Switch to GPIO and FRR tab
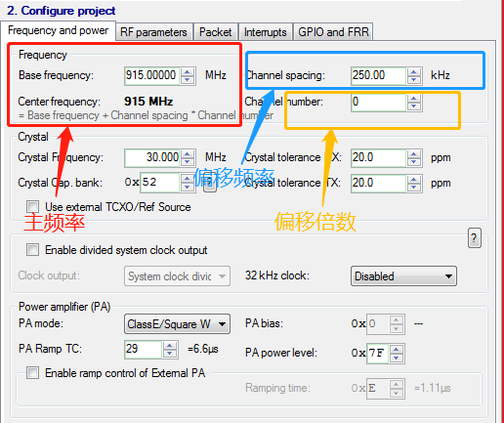The width and height of the screenshot is (504, 423). pyautogui.click(x=333, y=32)
